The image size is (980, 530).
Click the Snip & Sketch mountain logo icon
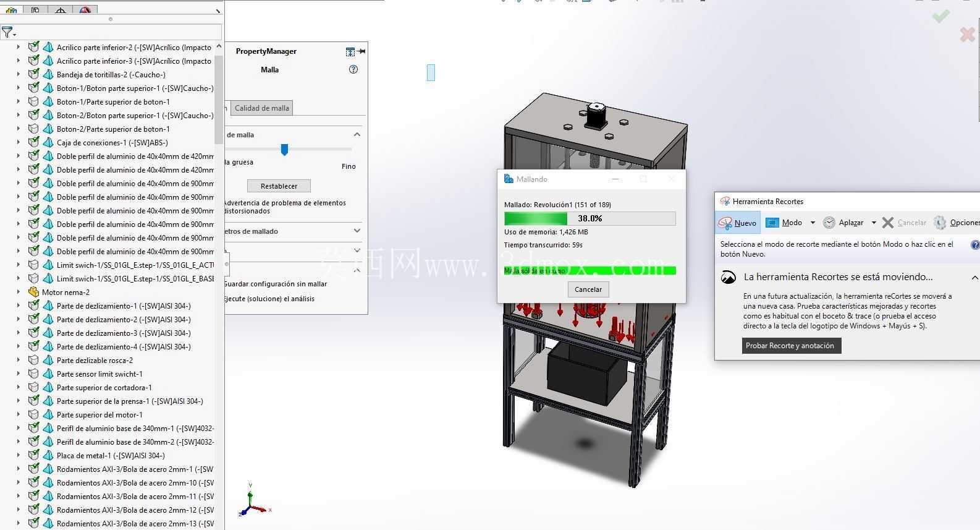pos(729,277)
